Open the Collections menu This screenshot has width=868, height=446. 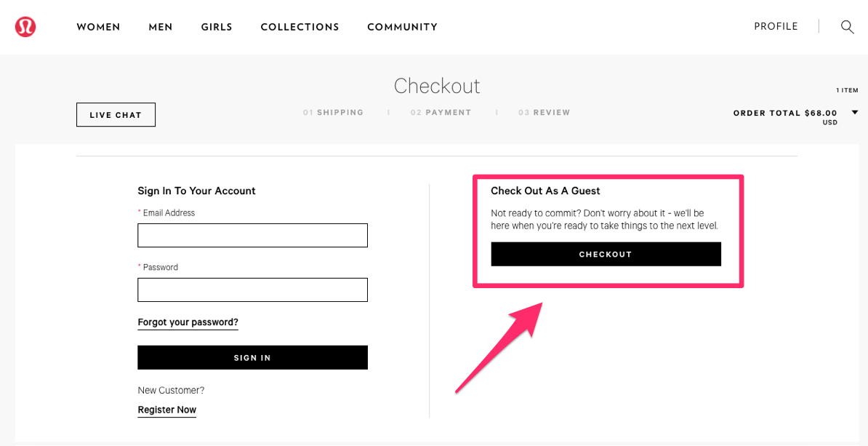pyautogui.click(x=300, y=27)
